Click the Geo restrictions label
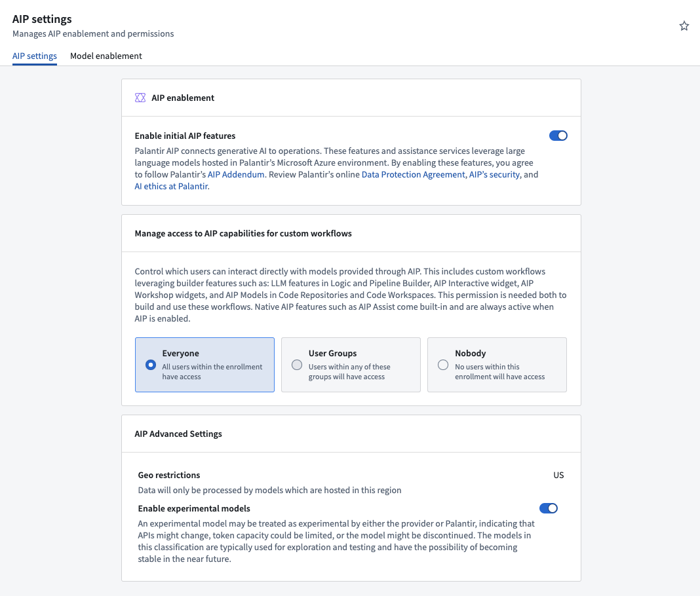The image size is (700, 596). (x=168, y=475)
